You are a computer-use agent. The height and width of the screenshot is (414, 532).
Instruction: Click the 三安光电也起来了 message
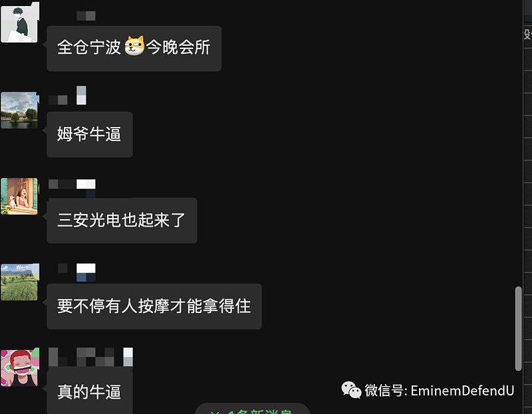coord(122,221)
